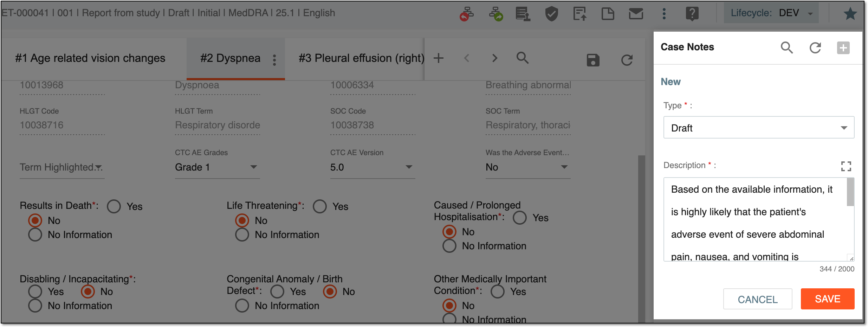Screen dimensions: 868x327
Task: Click the HLGT Code field 10038716
Action: pos(62,125)
